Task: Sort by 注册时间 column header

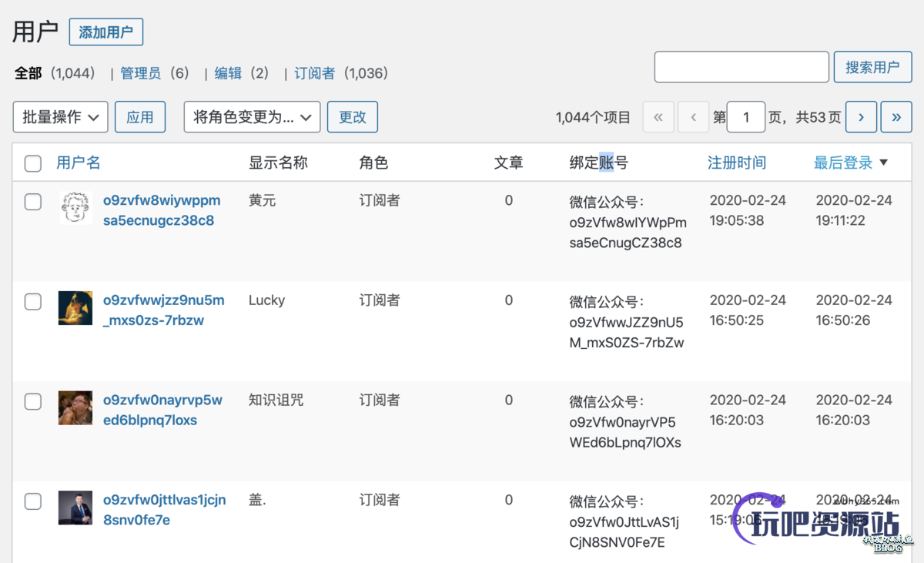Action: 737,163
